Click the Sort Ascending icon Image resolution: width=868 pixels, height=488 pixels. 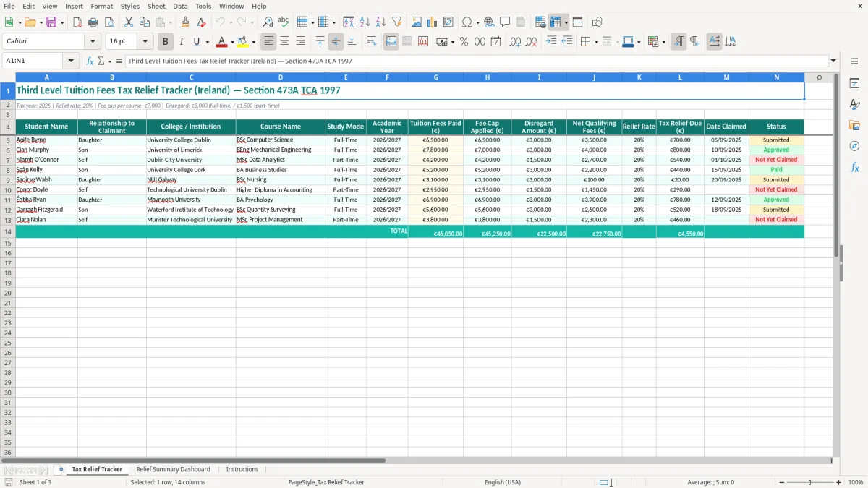[365, 22]
